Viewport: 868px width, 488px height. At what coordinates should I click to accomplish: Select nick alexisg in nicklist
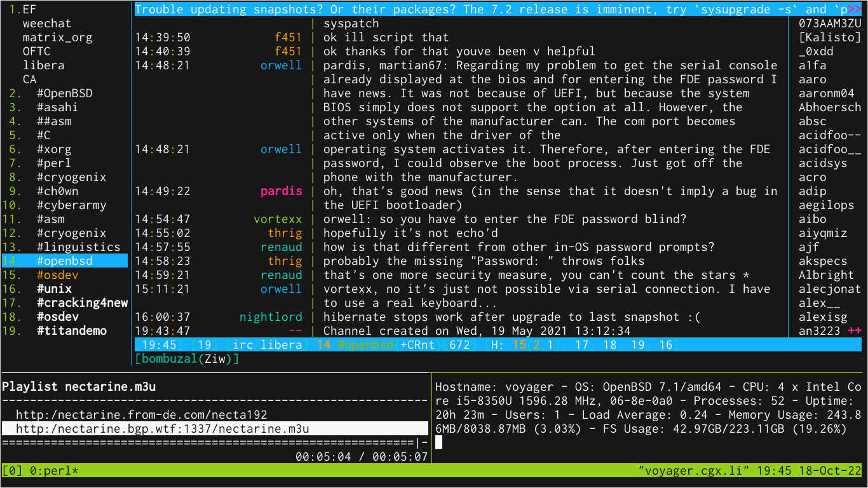[823, 317]
